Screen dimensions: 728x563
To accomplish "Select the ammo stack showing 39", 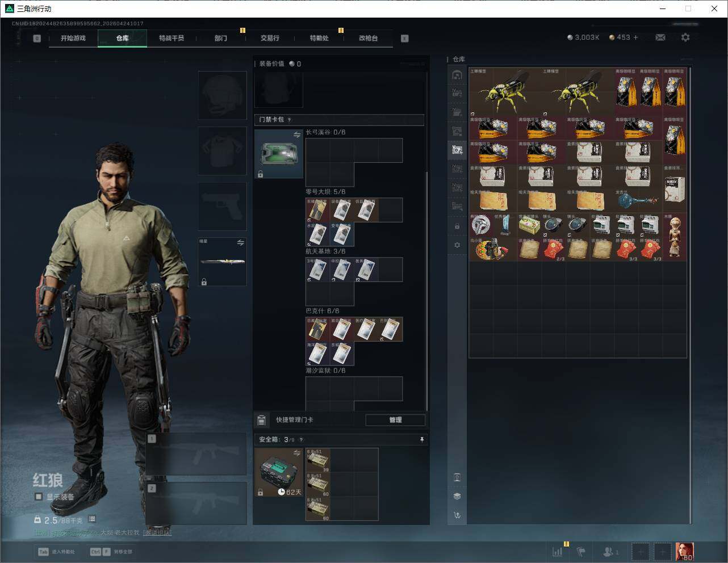I will pyautogui.click(x=318, y=460).
